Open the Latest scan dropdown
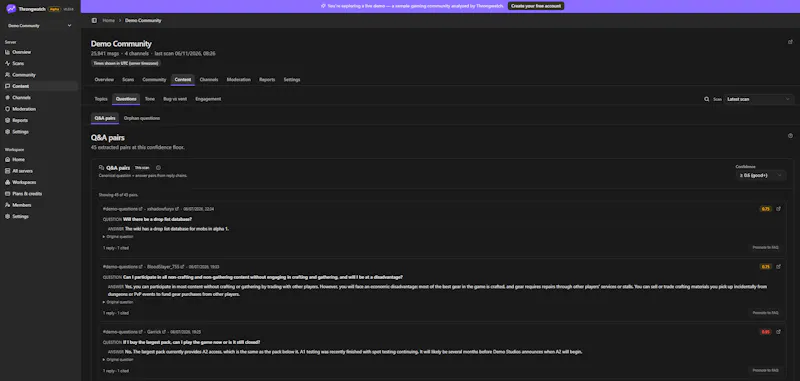Image resolution: width=800 pixels, height=381 pixels. coord(759,99)
